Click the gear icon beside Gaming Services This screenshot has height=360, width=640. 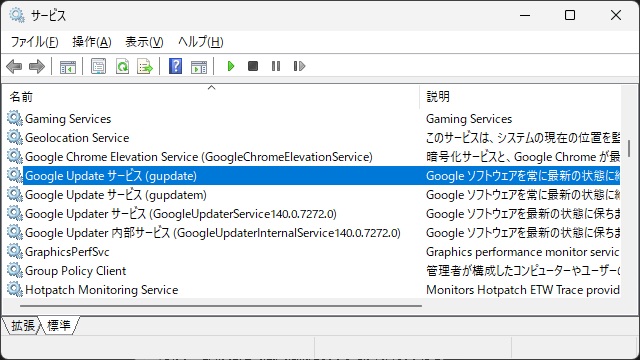[x=15, y=118]
